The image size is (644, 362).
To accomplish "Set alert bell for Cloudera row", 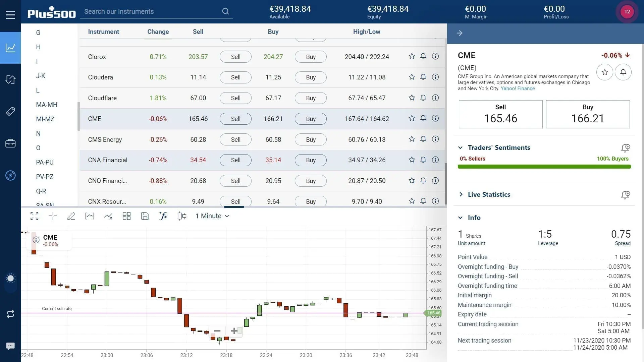I will [x=423, y=77].
